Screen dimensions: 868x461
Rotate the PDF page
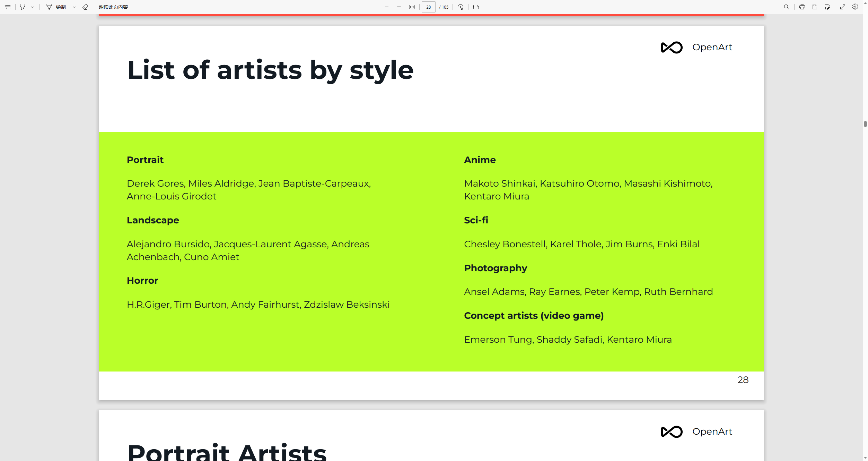point(461,7)
